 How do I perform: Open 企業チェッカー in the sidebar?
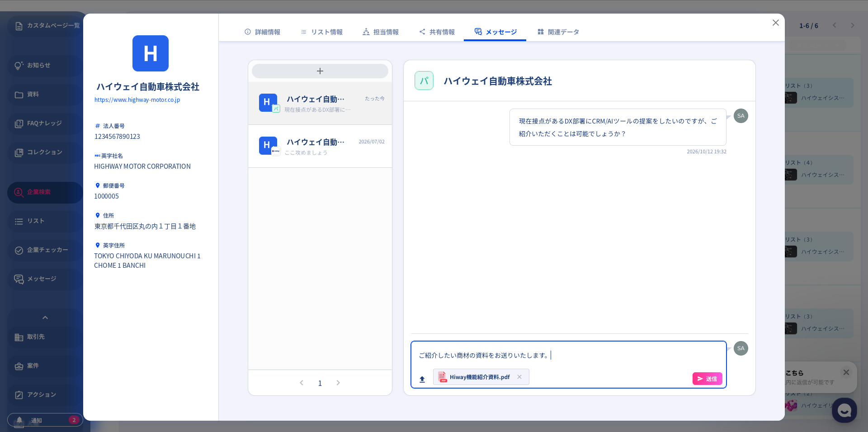coord(45,250)
